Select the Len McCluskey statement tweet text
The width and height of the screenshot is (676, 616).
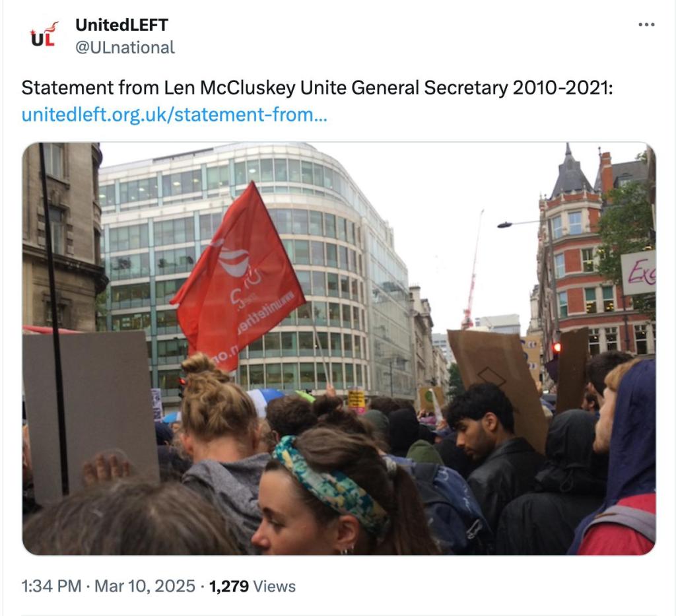(x=317, y=88)
